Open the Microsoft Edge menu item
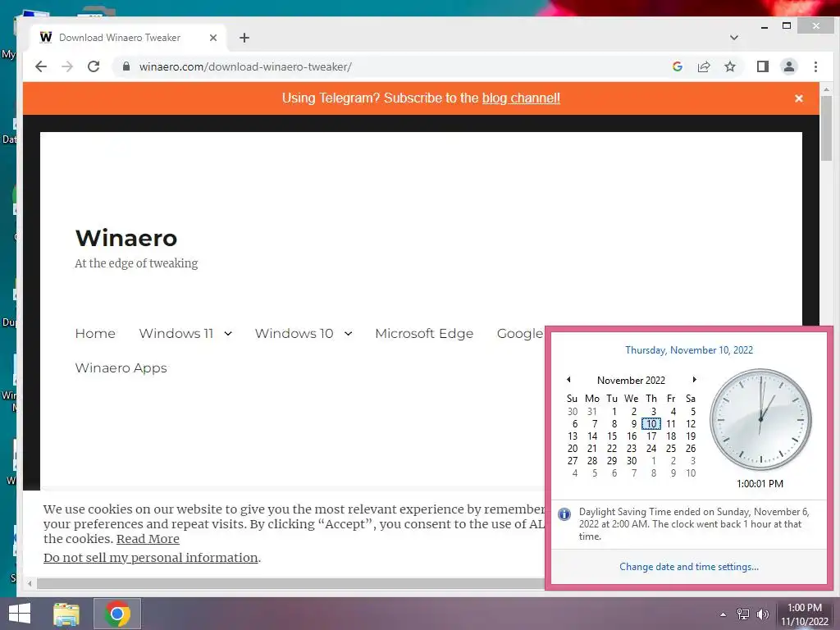 point(424,333)
